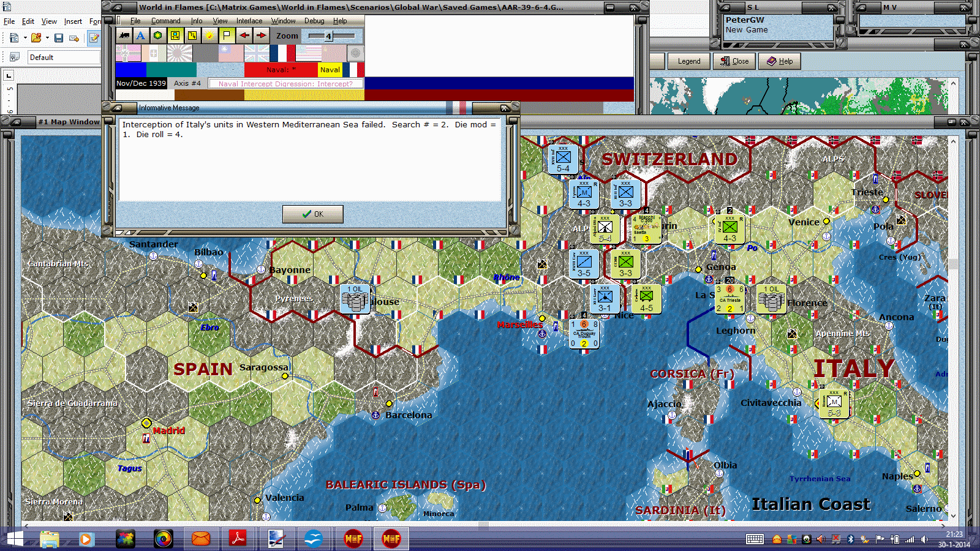Click the Help button with book icon
Image resolution: width=980 pixels, height=551 pixels.
tap(780, 61)
